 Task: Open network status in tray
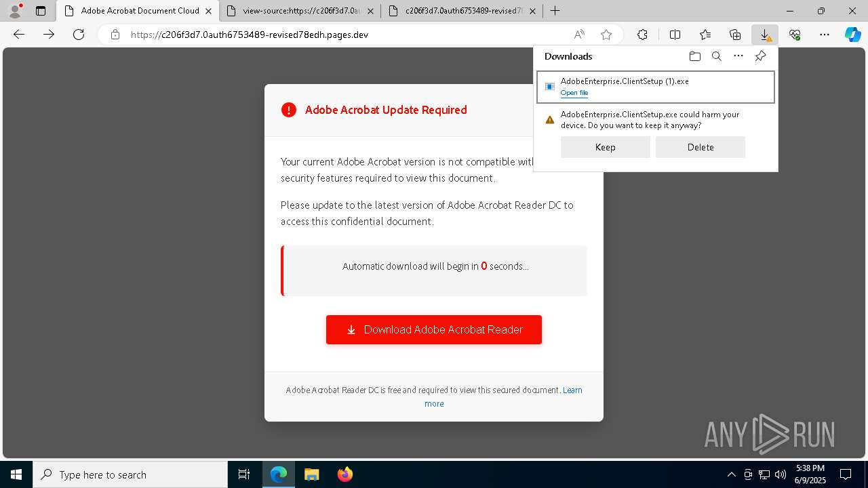click(x=764, y=474)
